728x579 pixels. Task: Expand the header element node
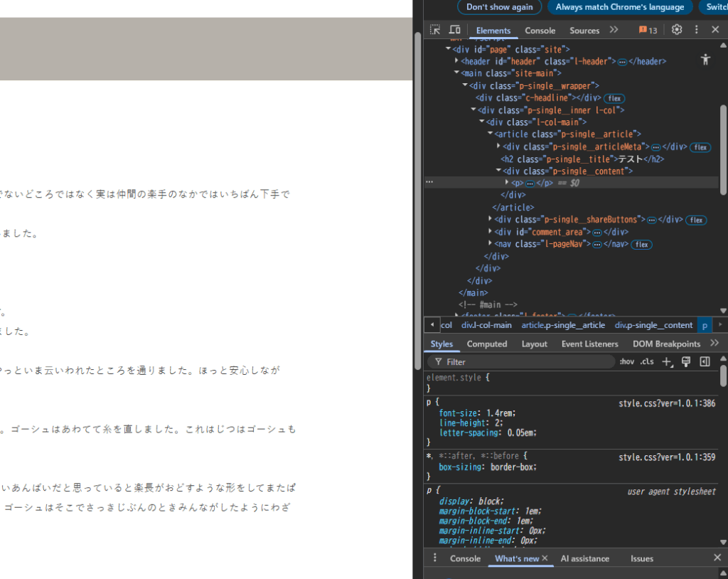[456, 60]
